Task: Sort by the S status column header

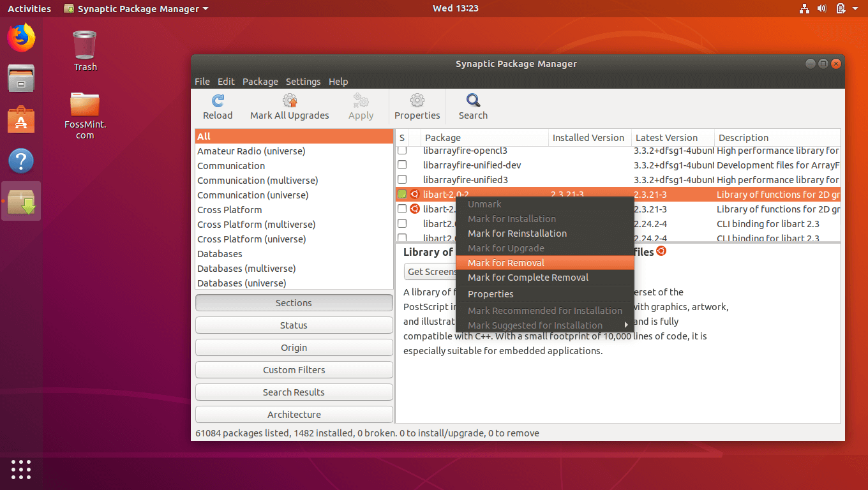Action: [402, 138]
